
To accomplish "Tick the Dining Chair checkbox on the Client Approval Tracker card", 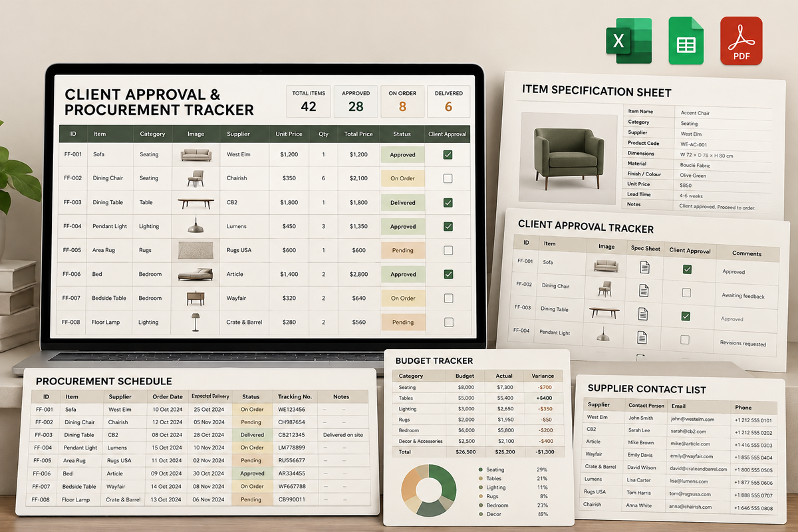I will click(687, 293).
